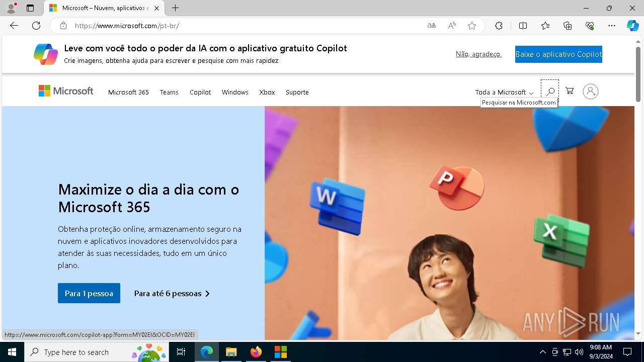This screenshot has width=644, height=362.
Task: Click the Não, agradeço link
Action: tap(478, 54)
